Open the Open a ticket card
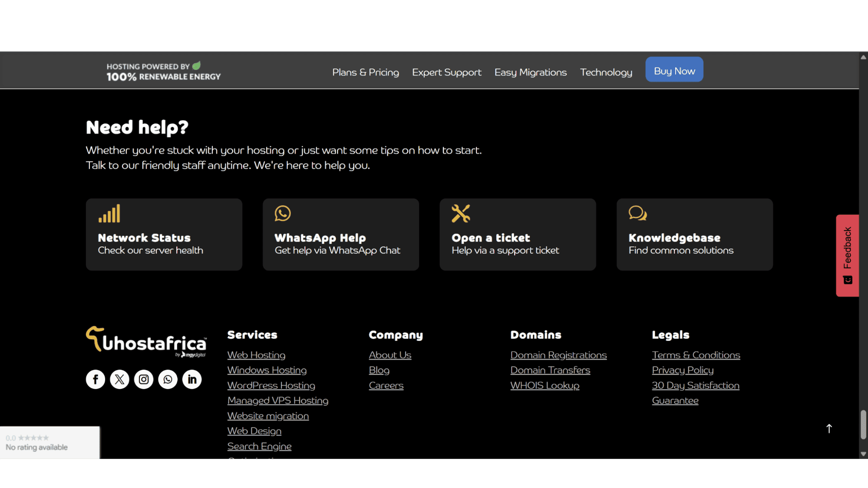Screen dimensions: 868x488 pos(518,235)
